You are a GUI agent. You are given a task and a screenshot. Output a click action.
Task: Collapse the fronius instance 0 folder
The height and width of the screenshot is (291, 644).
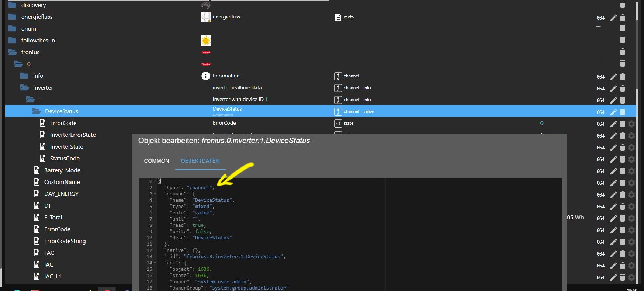[x=18, y=64]
